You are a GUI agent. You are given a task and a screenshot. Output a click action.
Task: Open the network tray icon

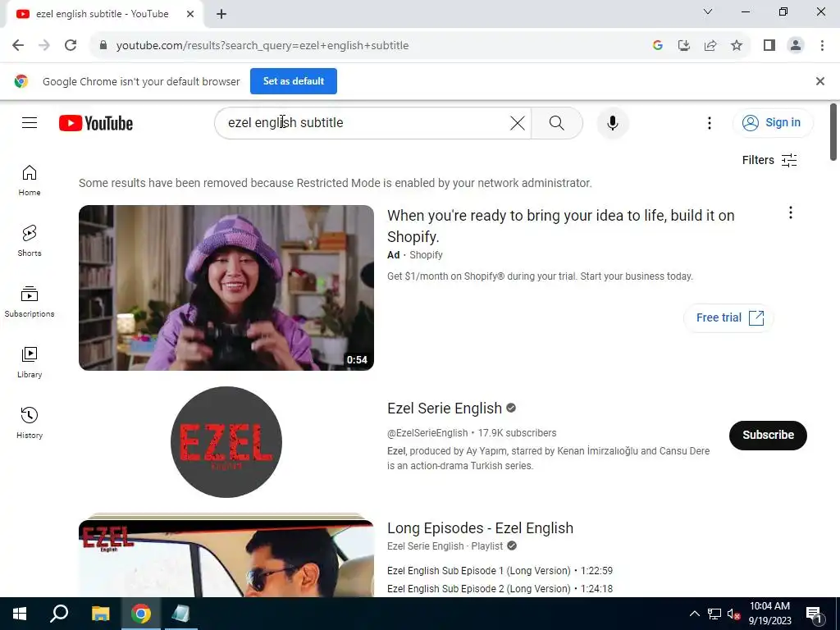714,614
